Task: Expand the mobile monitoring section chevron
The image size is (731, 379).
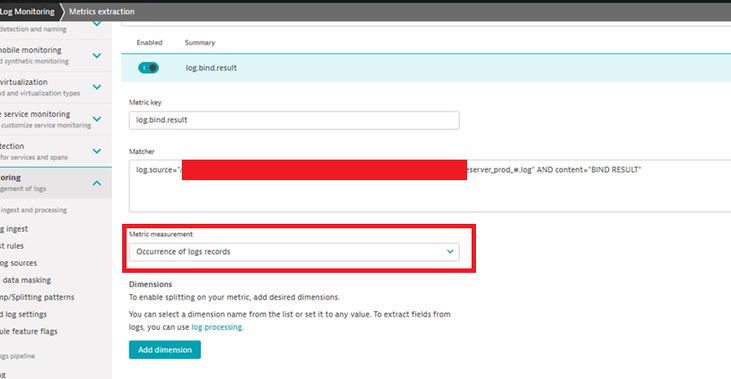Action: [x=97, y=55]
